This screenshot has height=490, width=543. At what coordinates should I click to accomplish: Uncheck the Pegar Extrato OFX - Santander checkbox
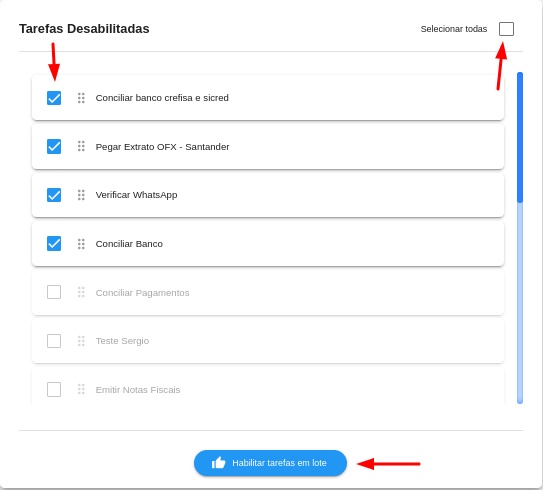[54, 146]
